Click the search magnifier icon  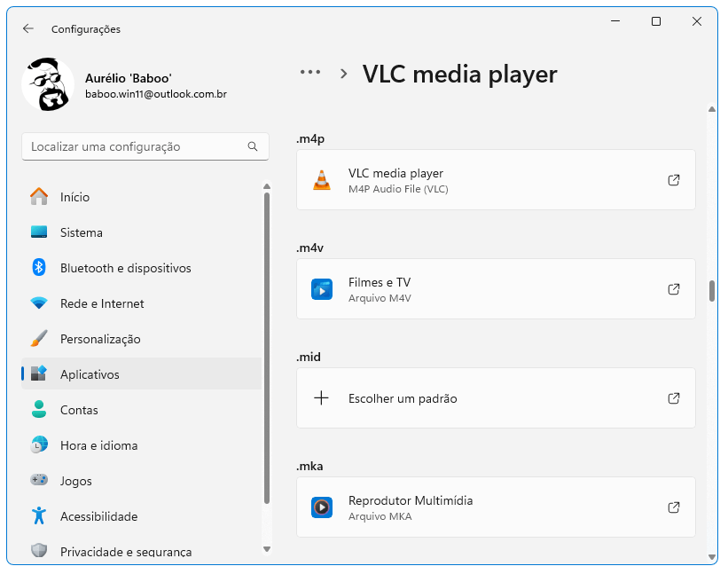click(253, 146)
